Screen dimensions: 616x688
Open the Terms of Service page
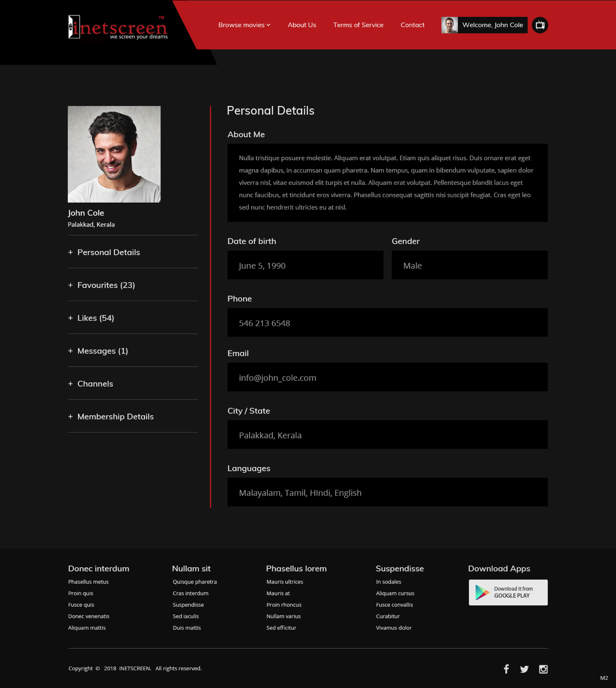tap(358, 25)
